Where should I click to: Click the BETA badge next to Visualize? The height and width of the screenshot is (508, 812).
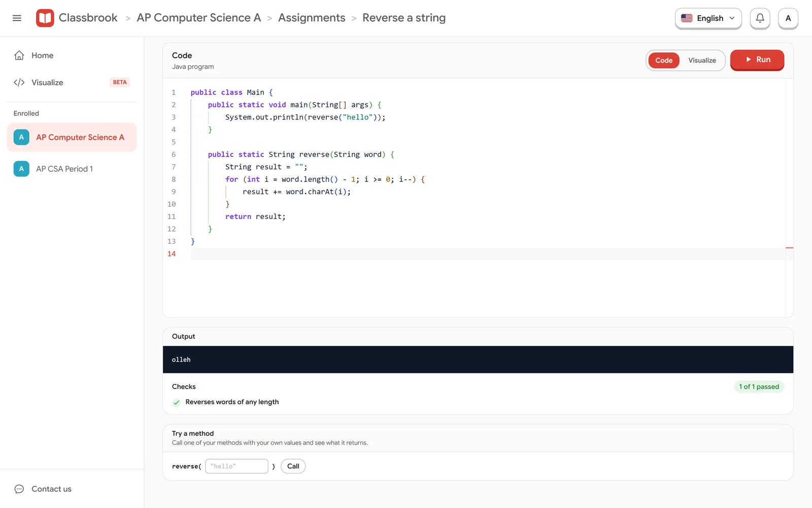120,82
